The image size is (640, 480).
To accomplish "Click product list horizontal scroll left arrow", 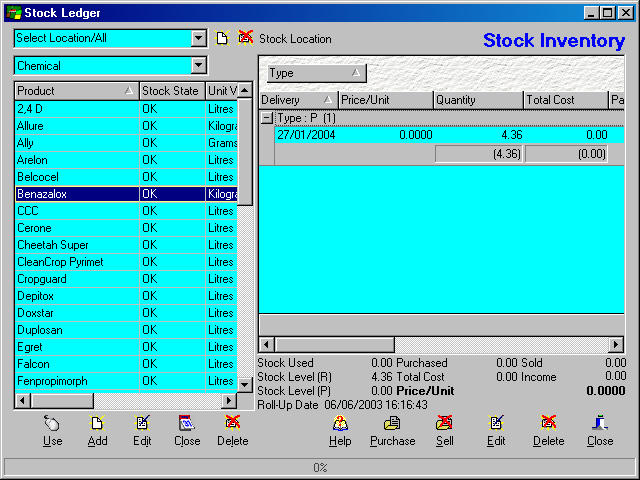I will point(22,401).
